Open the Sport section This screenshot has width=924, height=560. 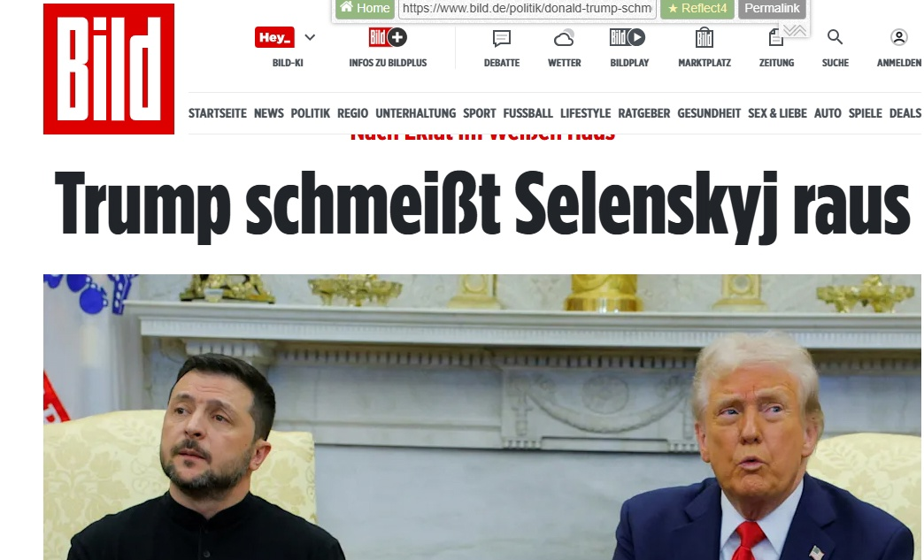[x=479, y=113]
